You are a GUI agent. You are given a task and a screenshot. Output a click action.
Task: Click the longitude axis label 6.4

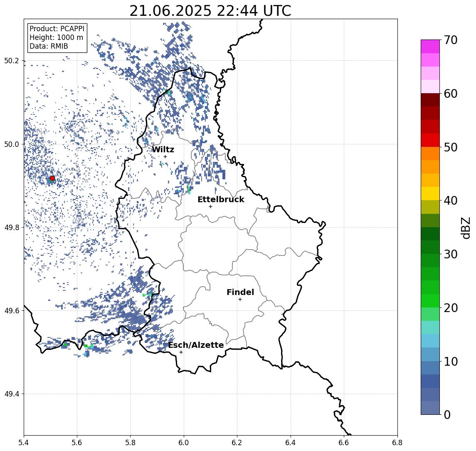(291, 443)
